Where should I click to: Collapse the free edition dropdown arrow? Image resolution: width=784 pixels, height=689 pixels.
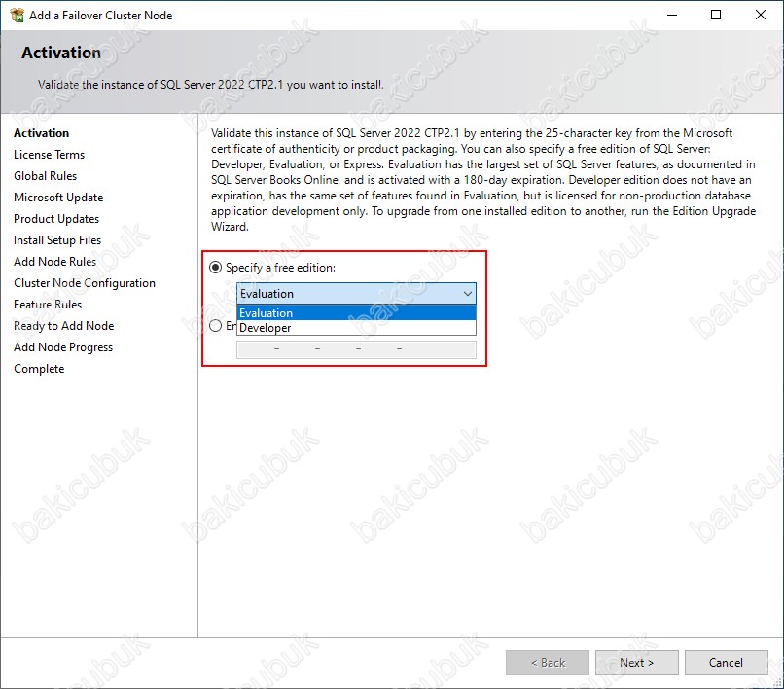pyautogui.click(x=468, y=294)
